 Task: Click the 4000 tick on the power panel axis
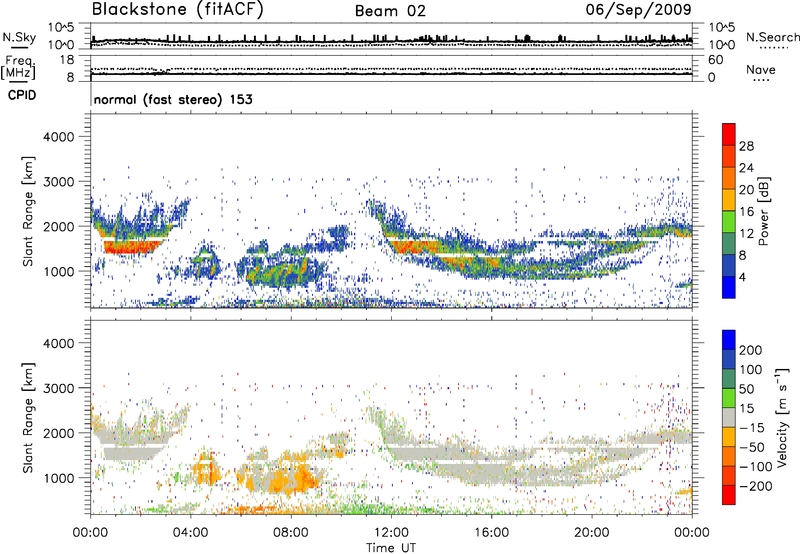[59, 137]
